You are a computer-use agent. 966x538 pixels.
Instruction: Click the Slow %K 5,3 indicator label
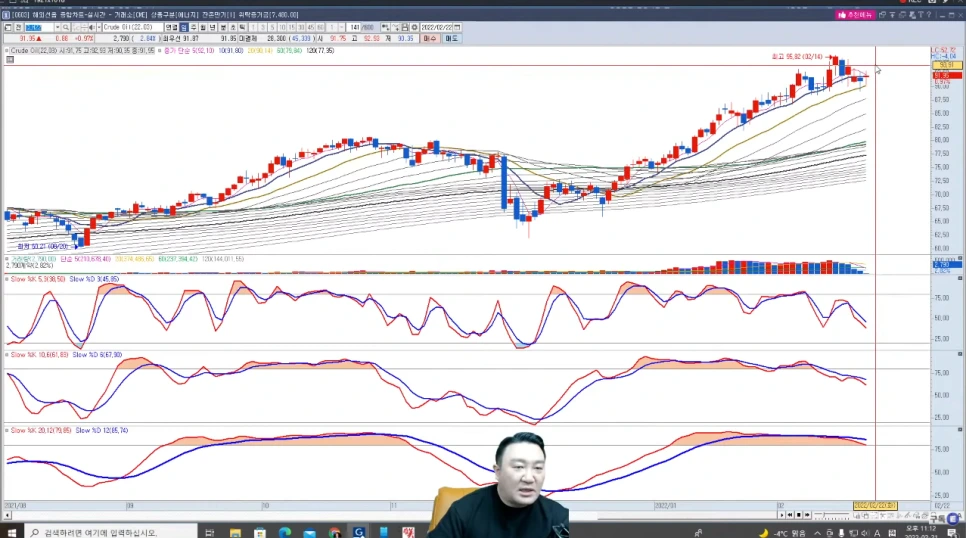coord(38,279)
